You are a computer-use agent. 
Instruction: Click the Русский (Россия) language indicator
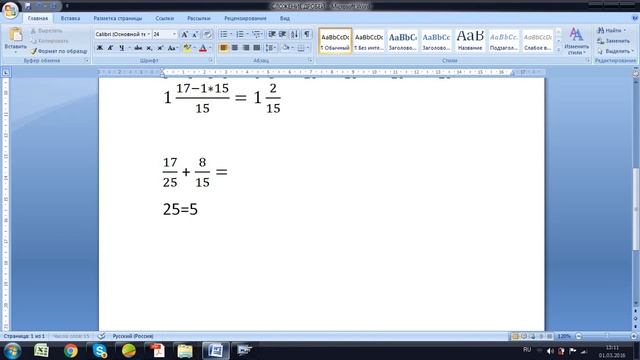click(x=133, y=336)
